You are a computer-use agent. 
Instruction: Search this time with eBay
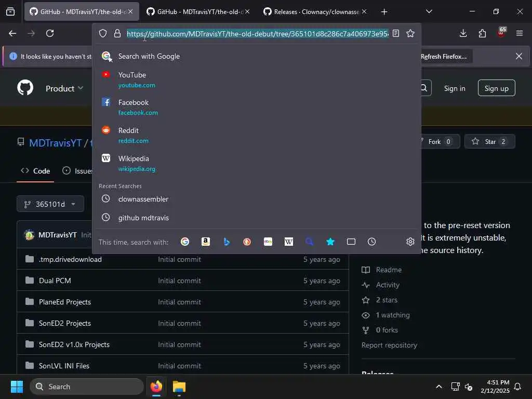click(268, 242)
